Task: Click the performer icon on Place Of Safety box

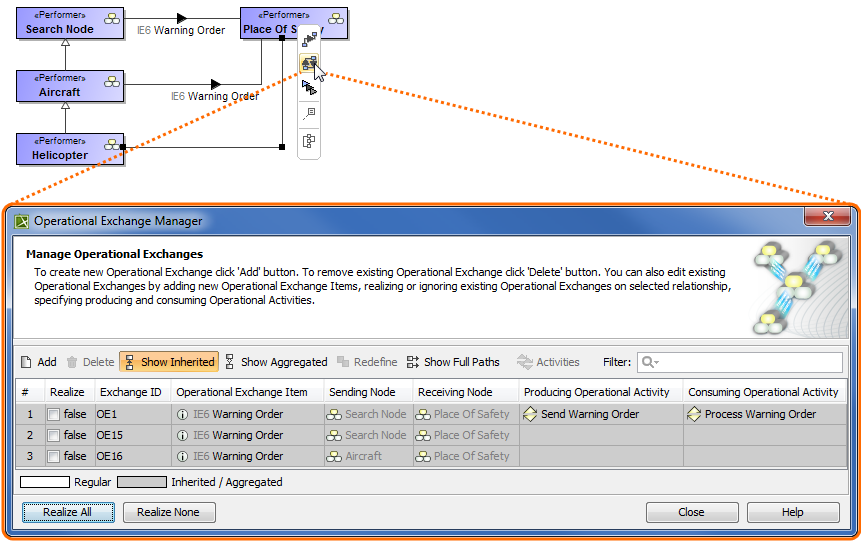Action: [x=336, y=19]
